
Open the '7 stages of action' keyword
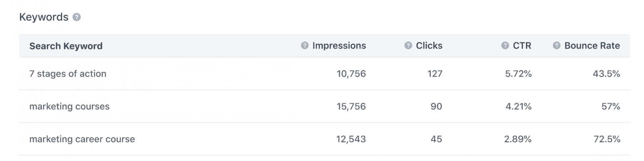pyautogui.click(x=68, y=74)
